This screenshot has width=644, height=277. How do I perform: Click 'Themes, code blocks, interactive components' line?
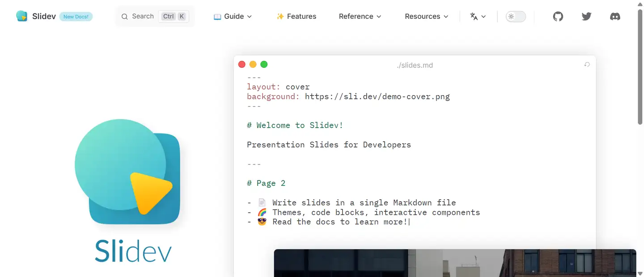pos(376,212)
